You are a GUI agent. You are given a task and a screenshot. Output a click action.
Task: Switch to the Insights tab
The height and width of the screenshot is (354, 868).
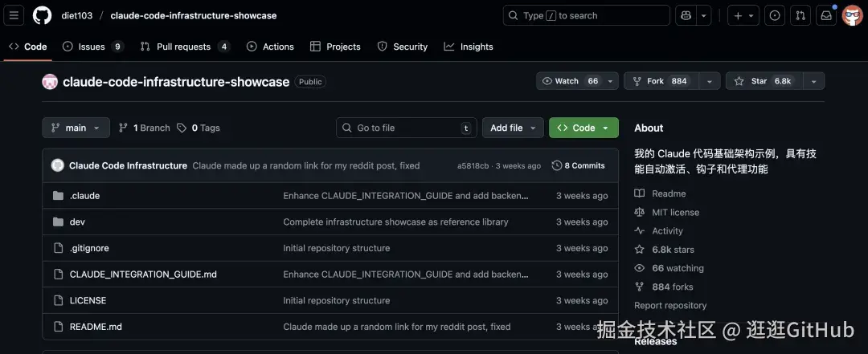(469, 47)
